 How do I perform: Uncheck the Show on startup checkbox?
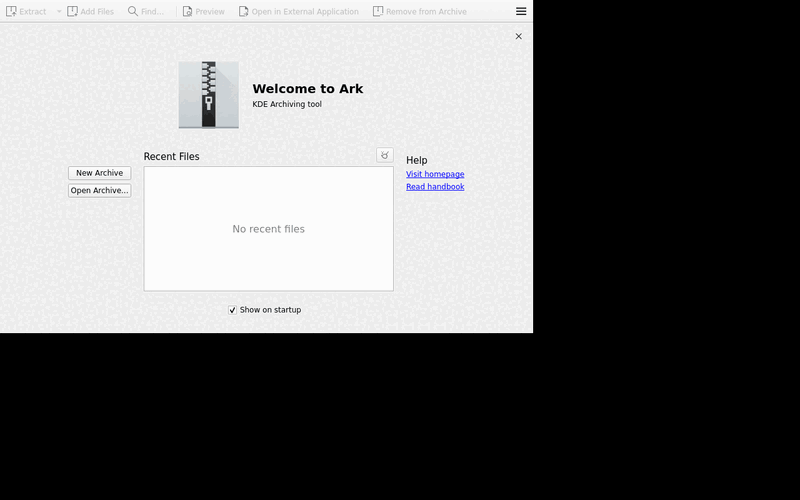click(232, 310)
